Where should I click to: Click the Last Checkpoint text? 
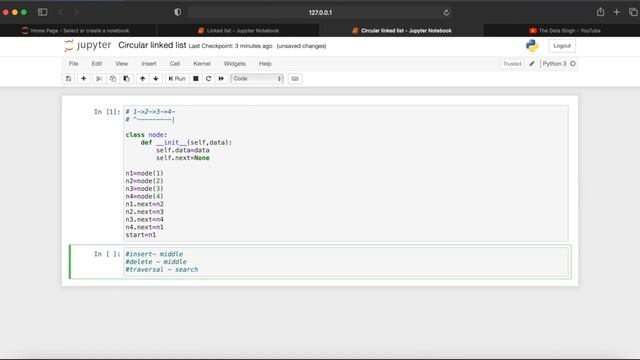(x=230, y=46)
